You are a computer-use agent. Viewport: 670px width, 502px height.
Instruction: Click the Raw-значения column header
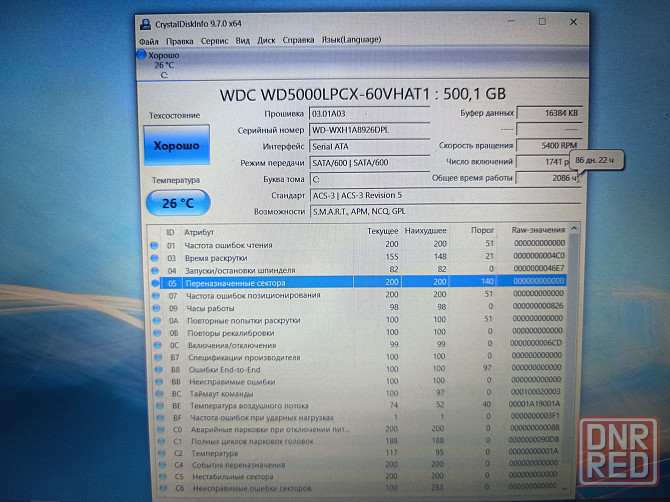(x=537, y=231)
